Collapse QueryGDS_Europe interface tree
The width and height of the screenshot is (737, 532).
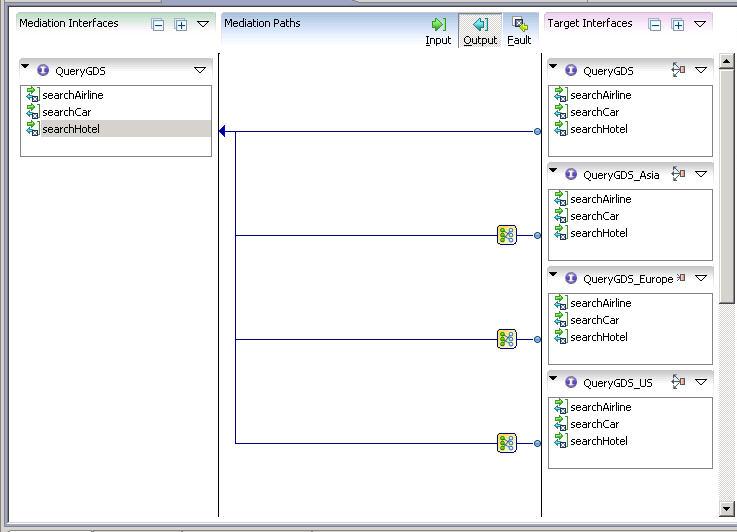click(x=553, y=274)
